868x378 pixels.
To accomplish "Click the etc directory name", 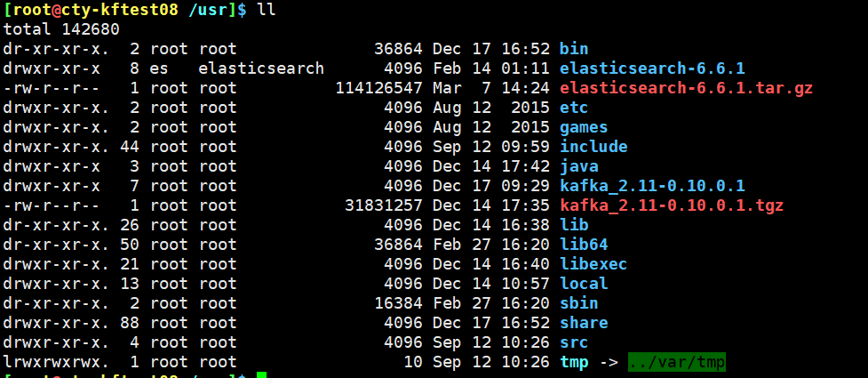I will 574,107.
